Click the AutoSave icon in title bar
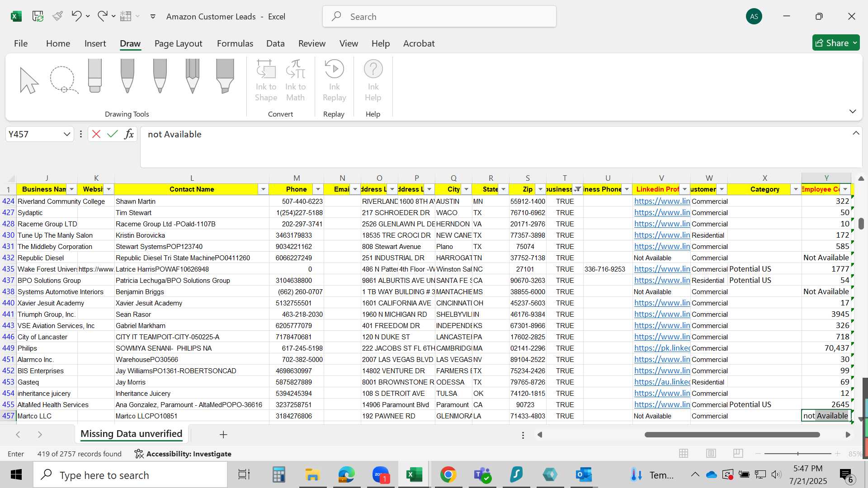Image resolution: width=868 pixels, height=488 pixels. tap(38, 17)
